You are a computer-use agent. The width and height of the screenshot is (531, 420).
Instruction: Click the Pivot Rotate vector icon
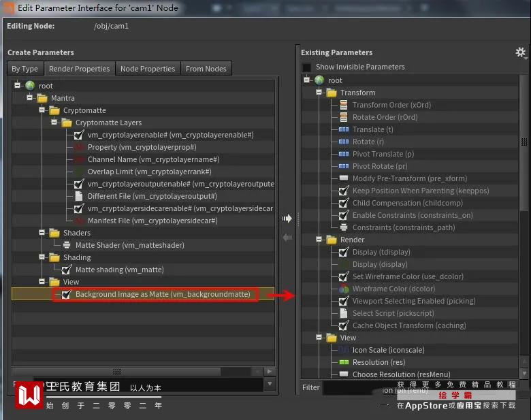(x=344, y=166)
